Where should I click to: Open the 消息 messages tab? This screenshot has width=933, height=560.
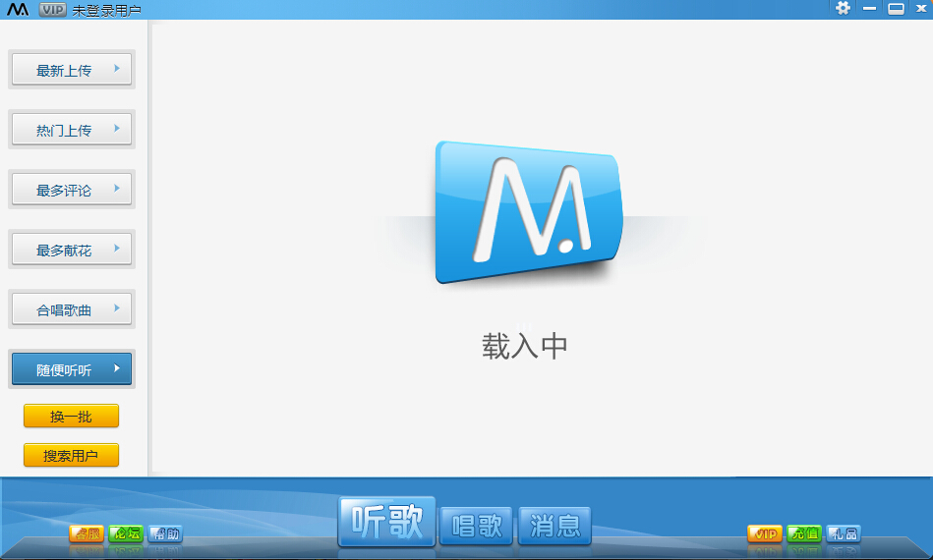click(x=554, y=526)
